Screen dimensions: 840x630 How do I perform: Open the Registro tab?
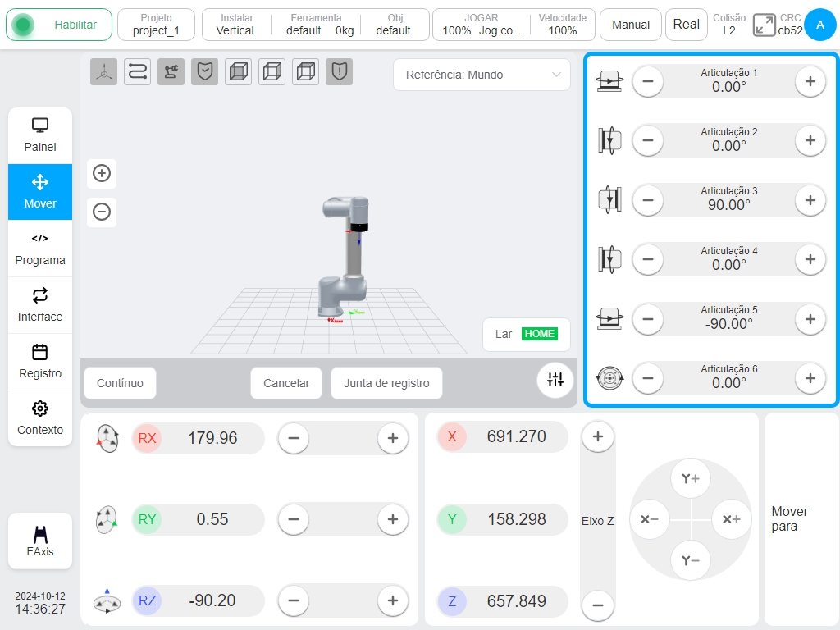pos(40,362)
